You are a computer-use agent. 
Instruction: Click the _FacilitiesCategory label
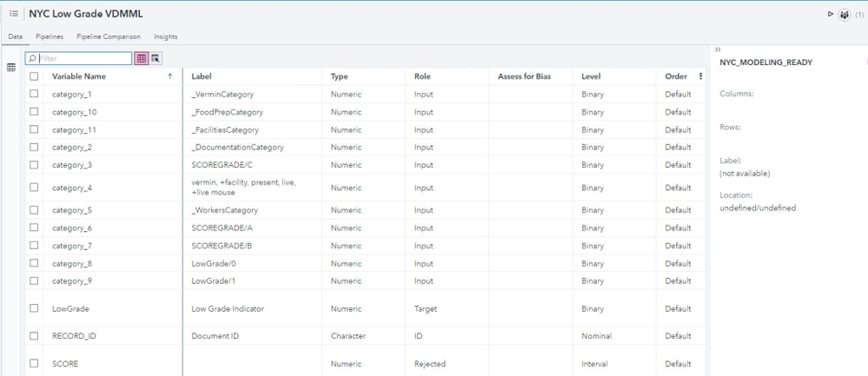click(x=225, y=129)
